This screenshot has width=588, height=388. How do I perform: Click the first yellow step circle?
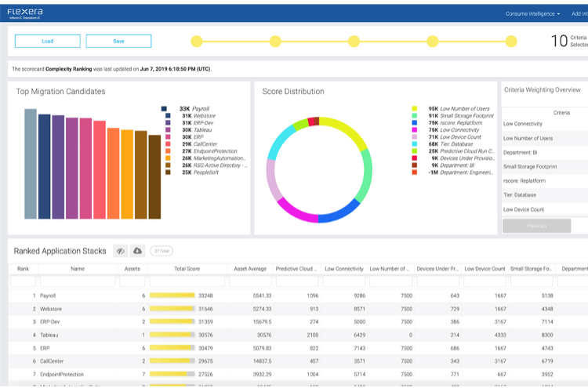point(196,41)
